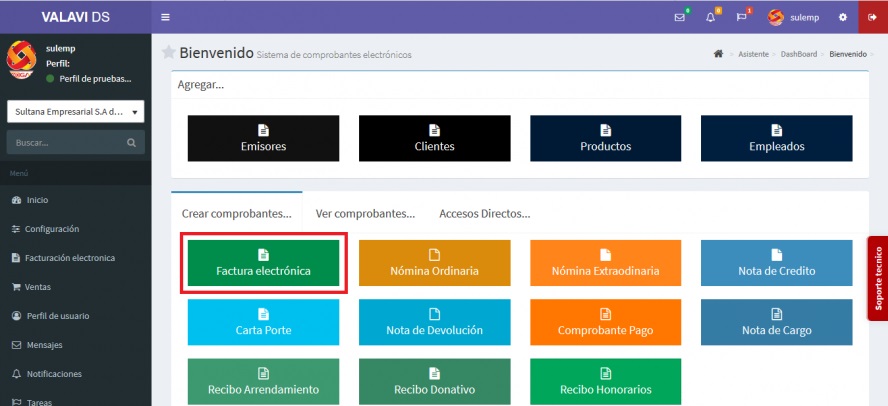Switch to the Ver comprobantes tab
Screen dimensions: 888x406
pos(365,214)
